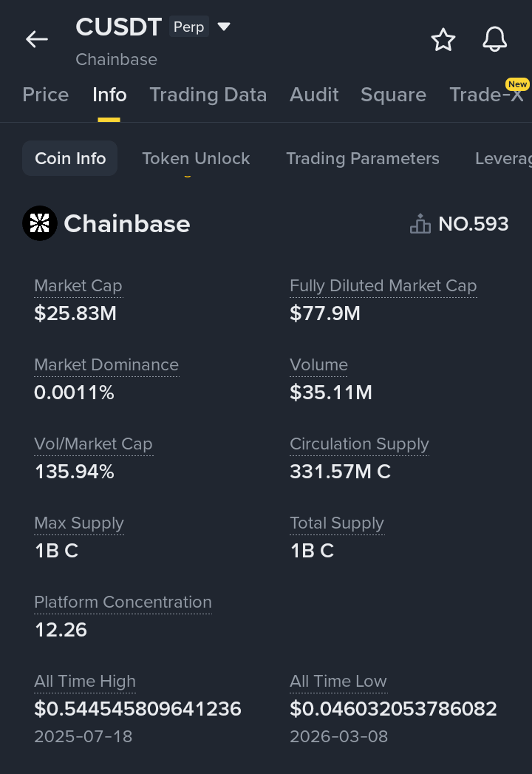
Task: Tap the Vol/Market Cap label
Action: tap(93, 444)
